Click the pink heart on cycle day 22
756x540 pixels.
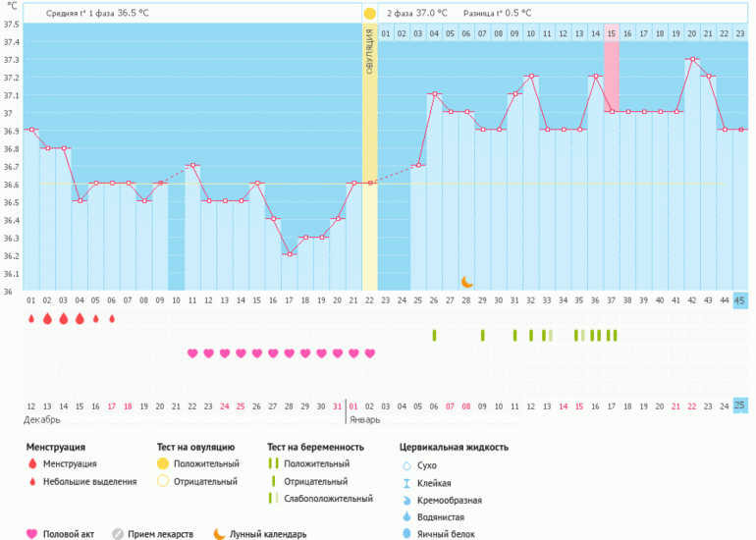click(x=370, y=353)
